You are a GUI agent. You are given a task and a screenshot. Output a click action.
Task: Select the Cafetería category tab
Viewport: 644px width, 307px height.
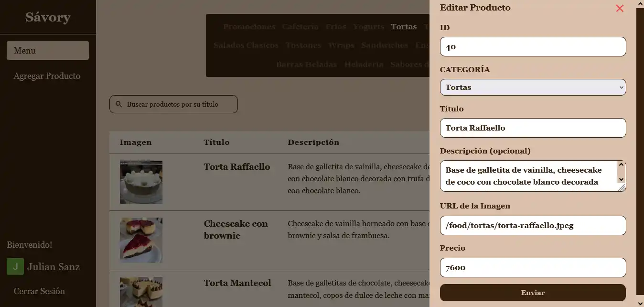tap(300, 27)
